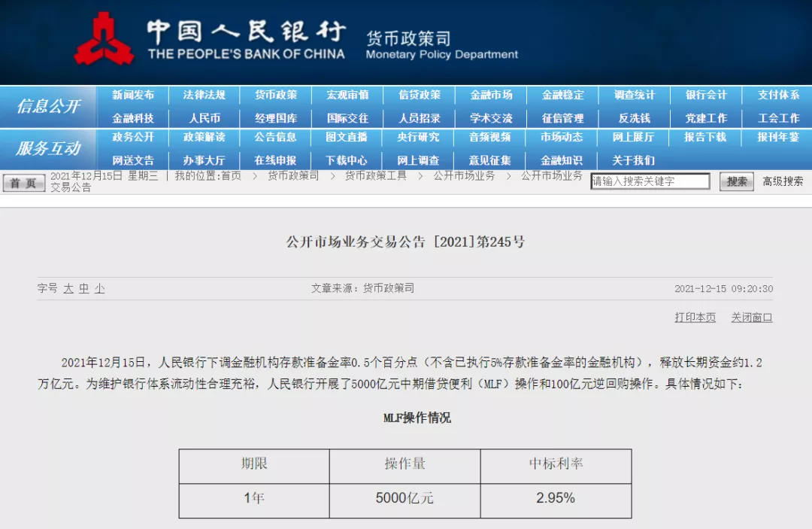Set font size to small 小
This screenshot has height=529, width=812.
(x=99, y=289)
